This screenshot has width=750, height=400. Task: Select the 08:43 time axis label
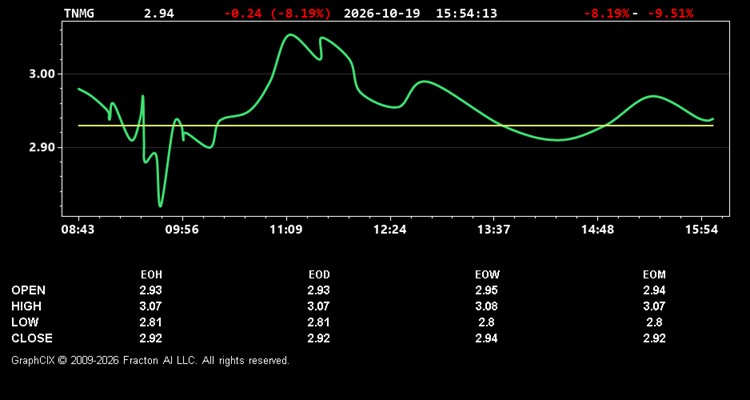click(77, 230)
